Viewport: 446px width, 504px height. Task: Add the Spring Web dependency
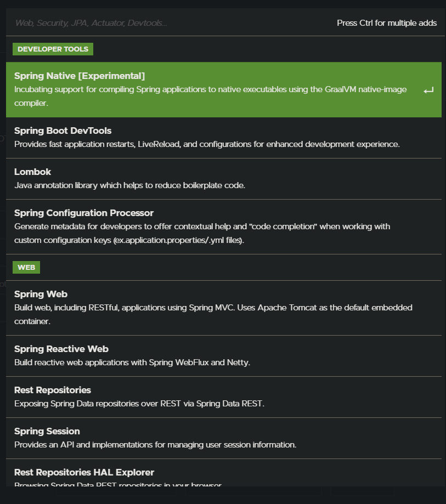[41, 294]
